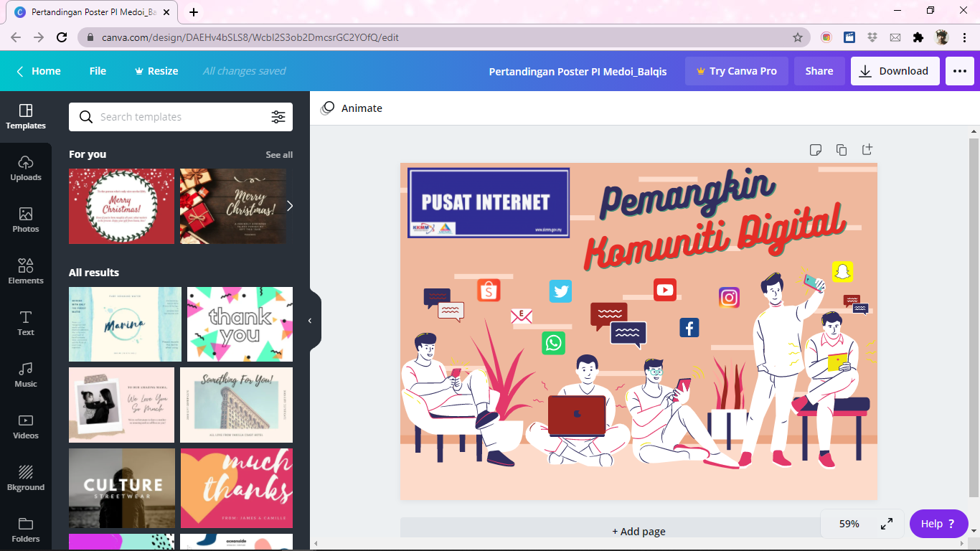This screenshot has width=980, height=551.
Task: Enter fullscreen presentation mode icon
Action: point(887,524)
